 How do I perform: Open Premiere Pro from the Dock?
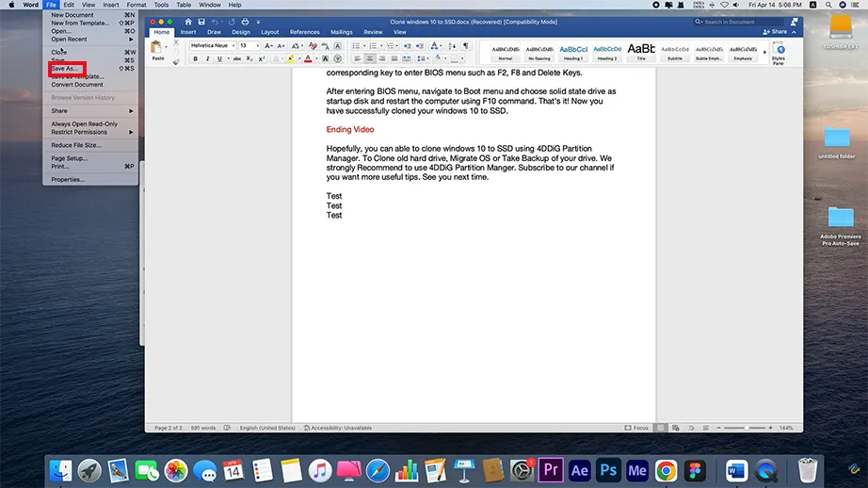[x=551, y=471]
